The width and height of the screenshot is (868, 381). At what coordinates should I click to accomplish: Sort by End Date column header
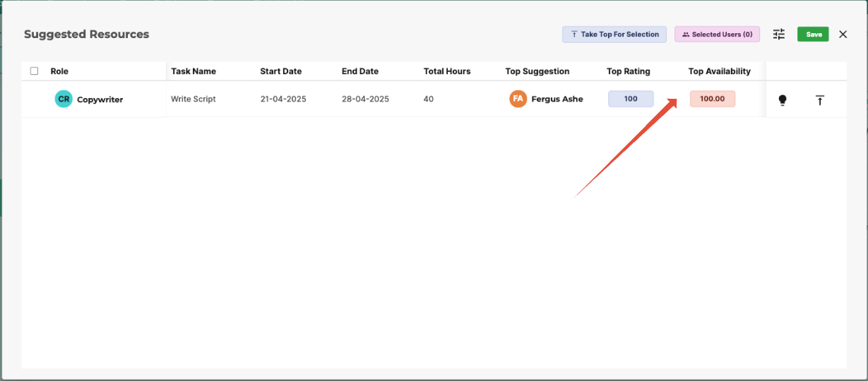click(360, 71)
